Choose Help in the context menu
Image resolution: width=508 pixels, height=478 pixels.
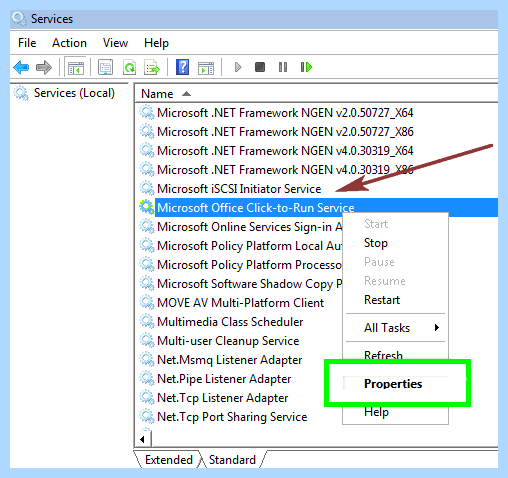click(376, 412)
